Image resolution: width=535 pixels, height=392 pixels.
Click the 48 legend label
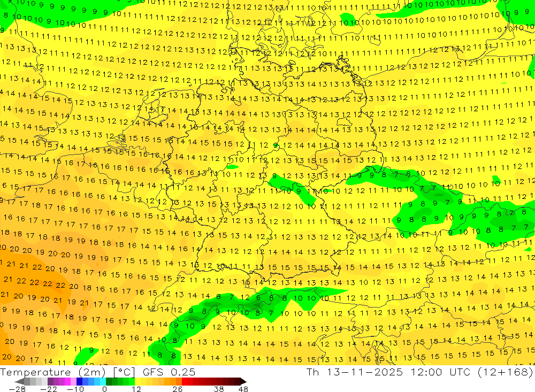[243, 389]
